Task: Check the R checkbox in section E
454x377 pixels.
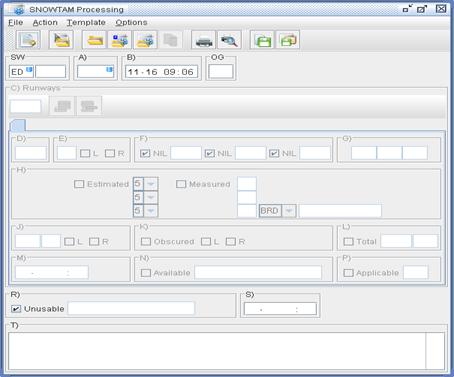Action: (x=110, y=153)
